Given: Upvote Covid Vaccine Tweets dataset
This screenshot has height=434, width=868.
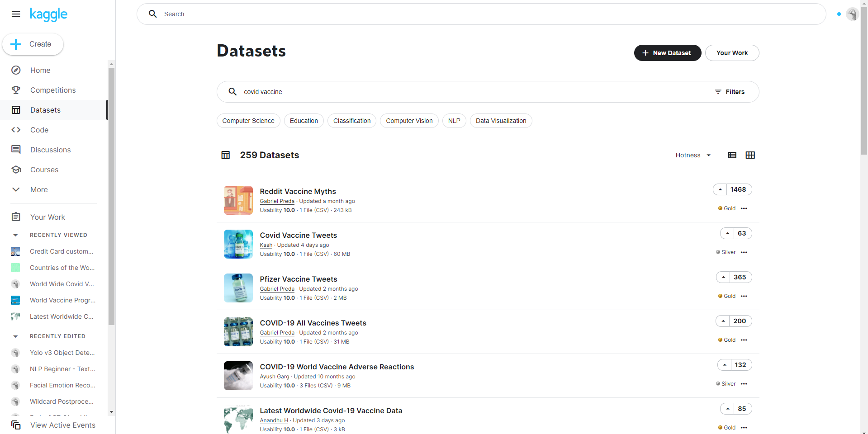Looking at the screenshot, I should point(727,233).
